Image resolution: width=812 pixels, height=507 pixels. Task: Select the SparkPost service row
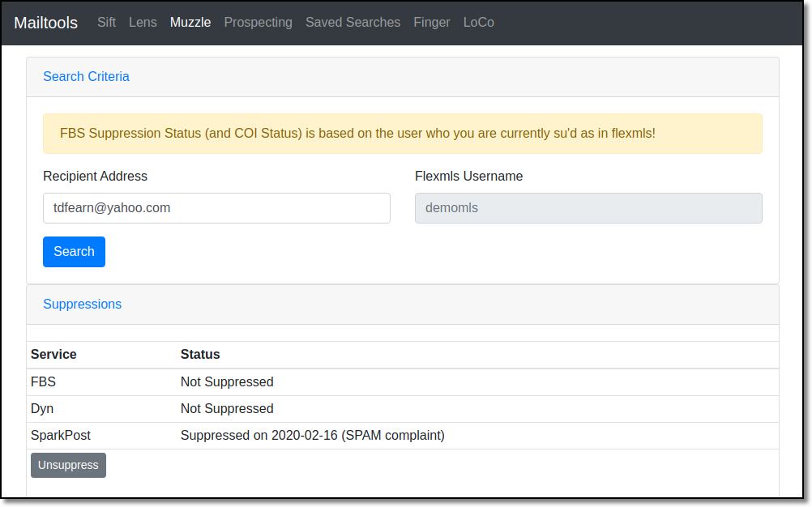tap(403, 436)
